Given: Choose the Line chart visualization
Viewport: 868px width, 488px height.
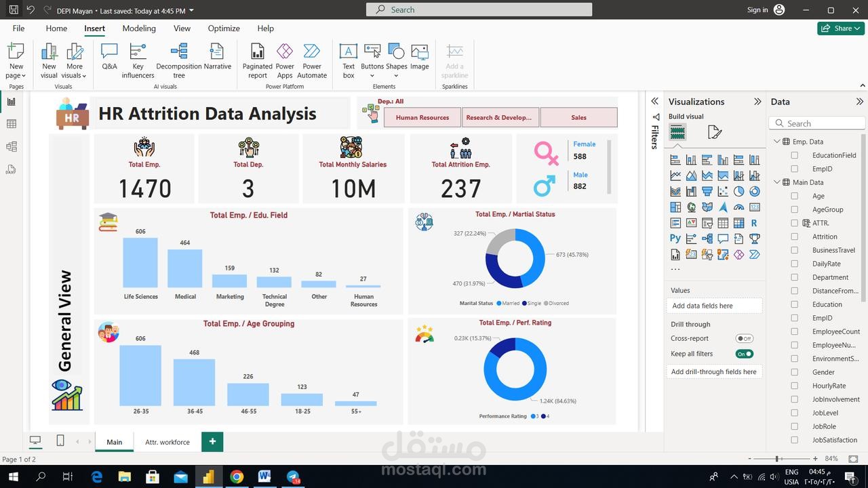Looking at the screenshot, I should tap(675, 176).
